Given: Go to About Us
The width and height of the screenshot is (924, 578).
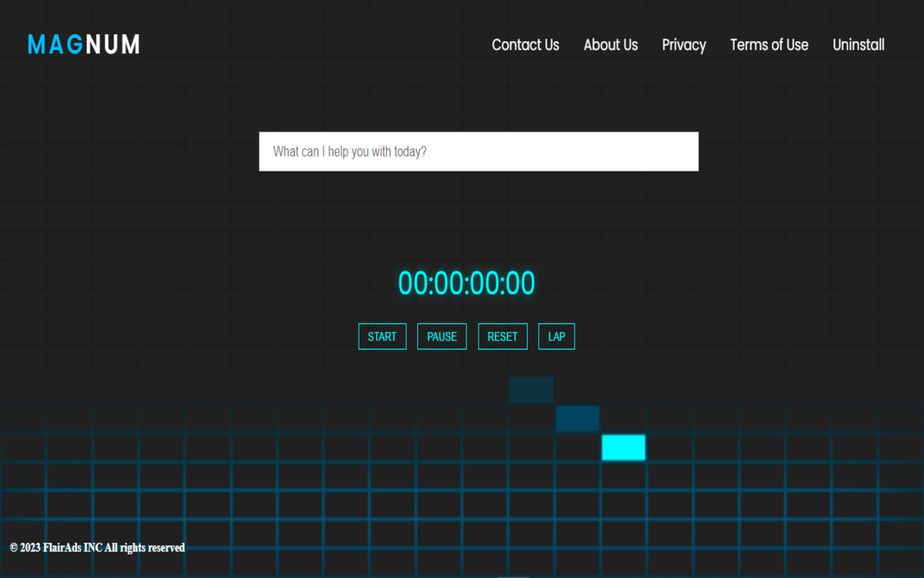Looking at the screenshot, I should [x=611, y=45].
